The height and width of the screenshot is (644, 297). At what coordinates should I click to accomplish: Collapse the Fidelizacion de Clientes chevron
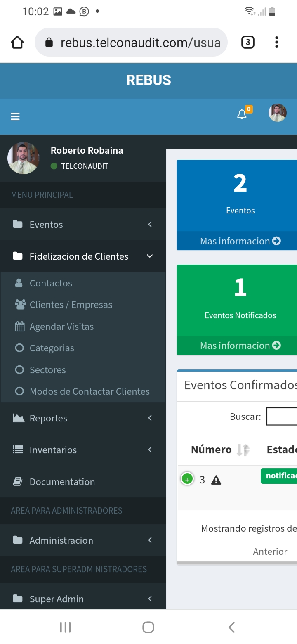click(x=150, y=256)
